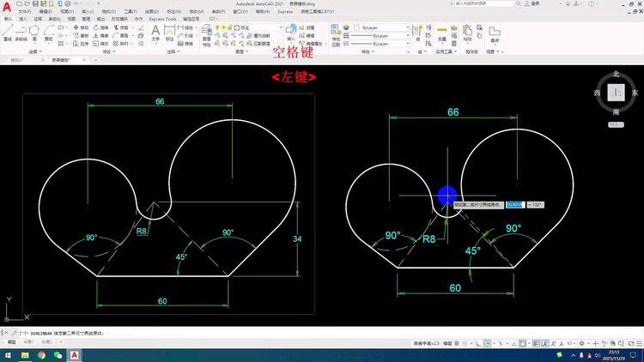Click the Mirror (镜像) tool
The image size is (644, 362).
pyautogui.click(x=101, y=36)
